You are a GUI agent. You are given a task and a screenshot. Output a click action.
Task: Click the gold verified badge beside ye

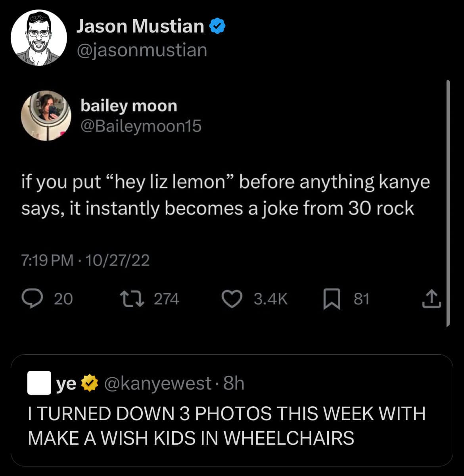tap(90, 383)
